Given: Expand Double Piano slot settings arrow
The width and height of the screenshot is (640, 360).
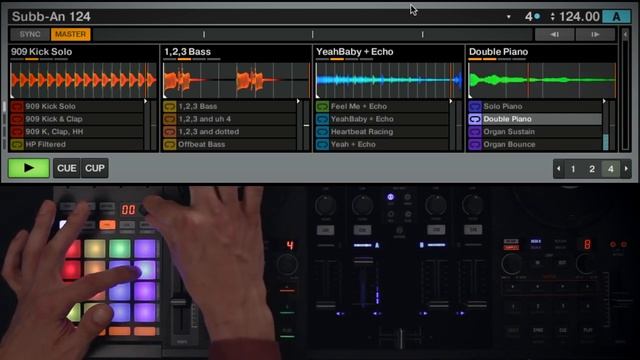Looking at the screenshot, I should point(604,101).
